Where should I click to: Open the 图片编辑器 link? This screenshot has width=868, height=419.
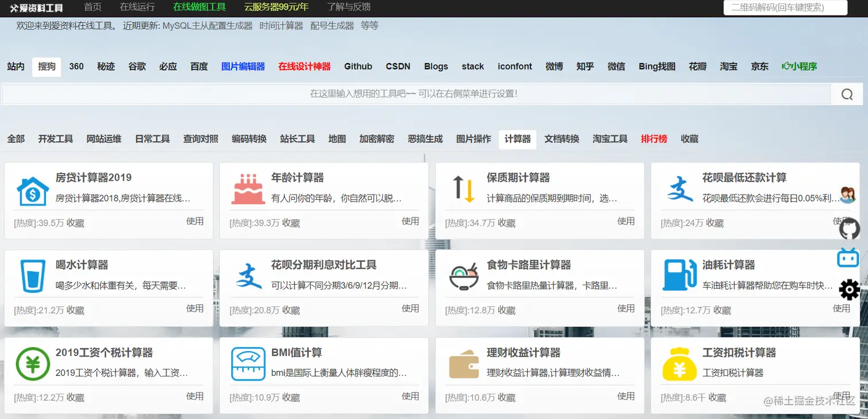[243, 67]
